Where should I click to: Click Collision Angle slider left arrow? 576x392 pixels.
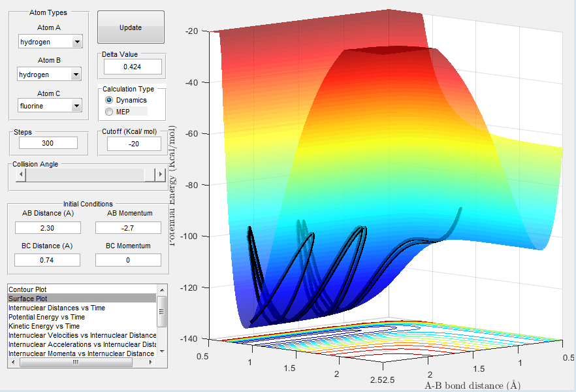pyautogui.click(x=21, y=174)
